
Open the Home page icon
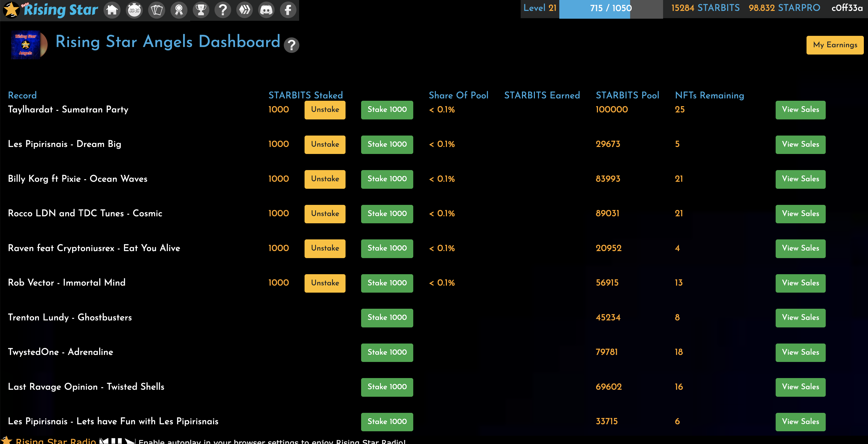112,10
